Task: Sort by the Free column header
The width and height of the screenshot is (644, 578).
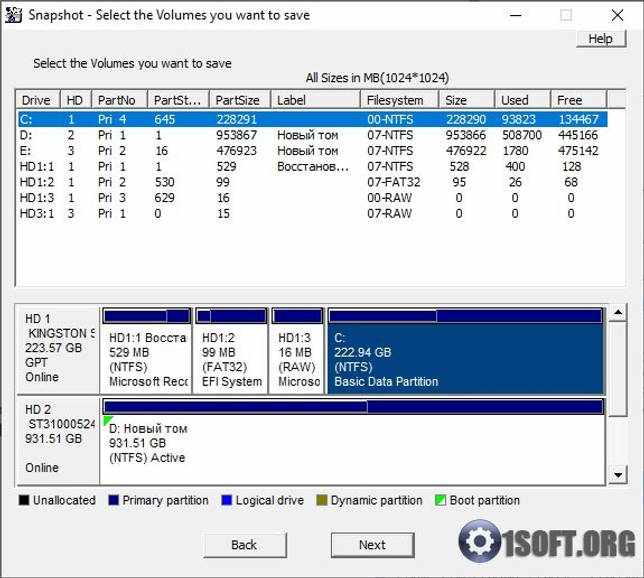Action: click(x=578, y=100)
